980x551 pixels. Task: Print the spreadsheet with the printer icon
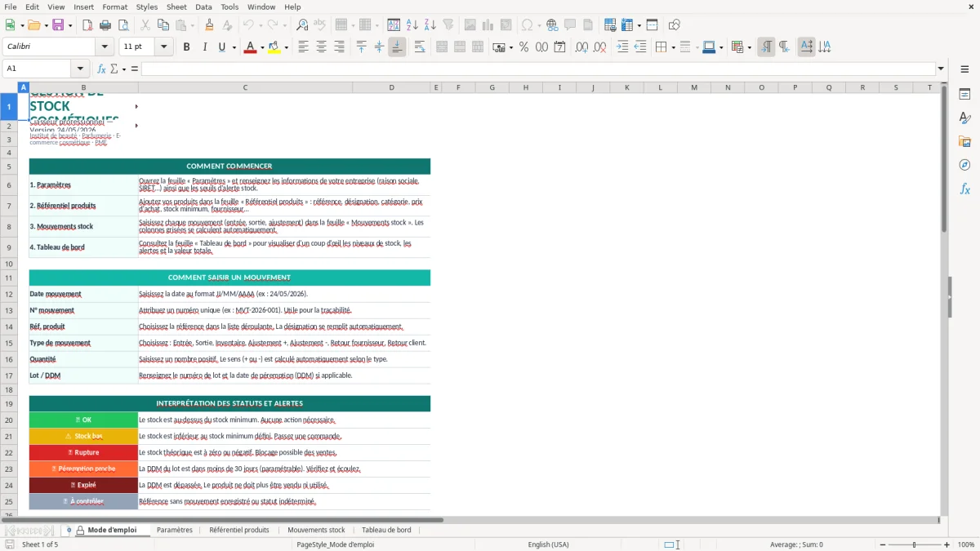105,25
